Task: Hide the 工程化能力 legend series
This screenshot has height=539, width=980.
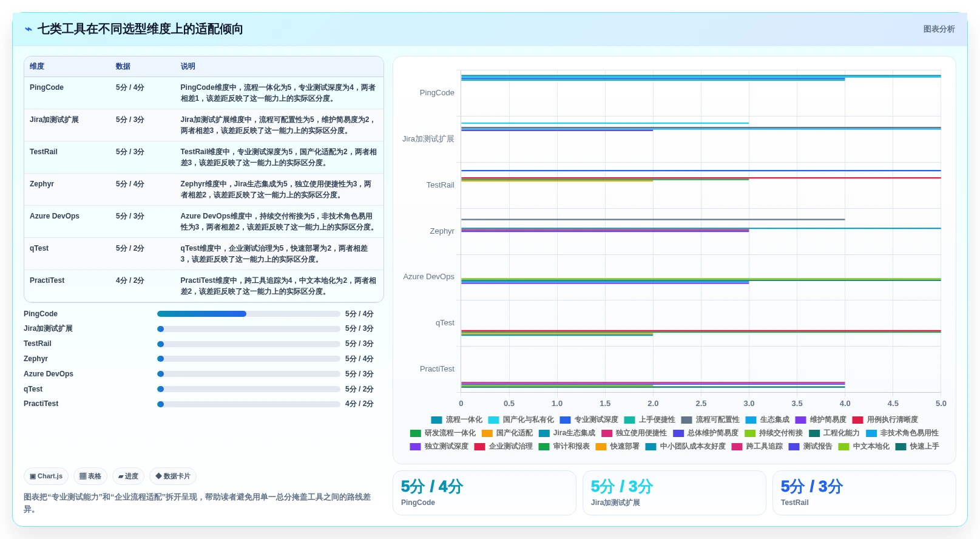Action: click(834, 433)
